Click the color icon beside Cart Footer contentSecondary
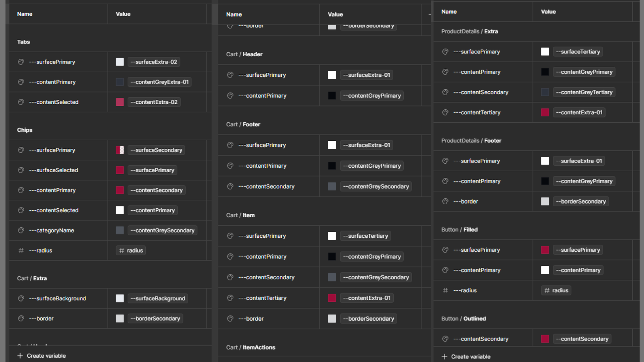 pos(230,187)
